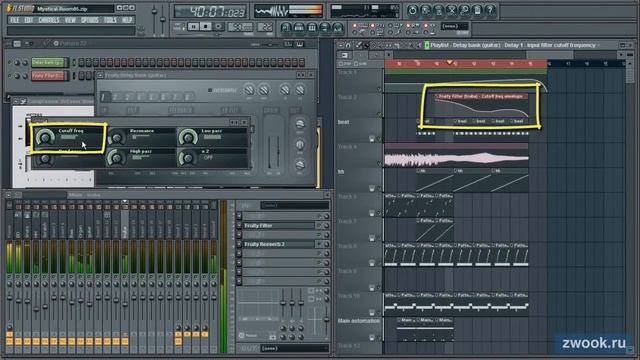
Task: Mute the Fruity Filter channel with its LED
Action: pos(10,76)
